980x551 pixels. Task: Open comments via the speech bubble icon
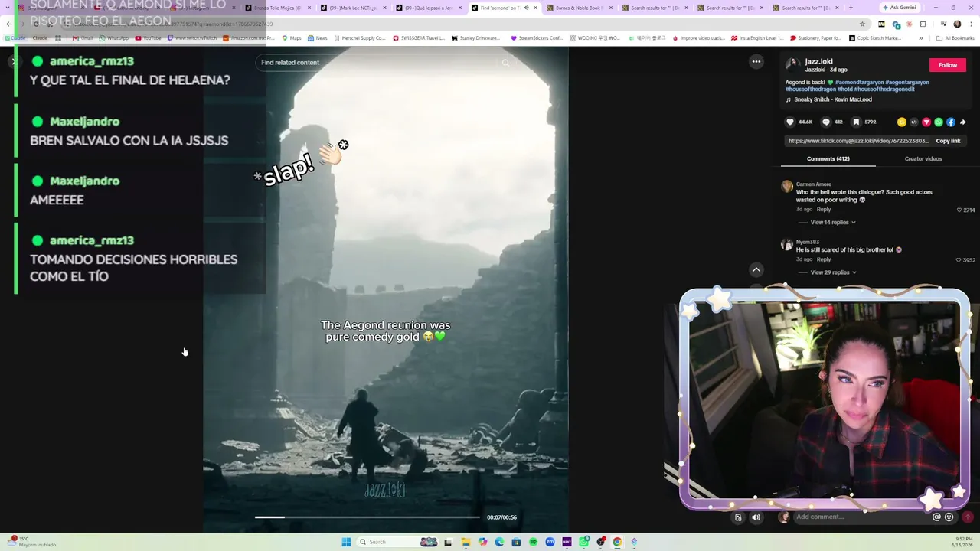point(825,122)
